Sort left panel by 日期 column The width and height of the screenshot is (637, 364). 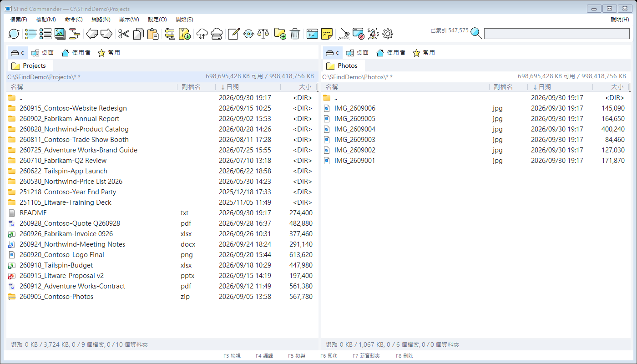tap(248, 87)
